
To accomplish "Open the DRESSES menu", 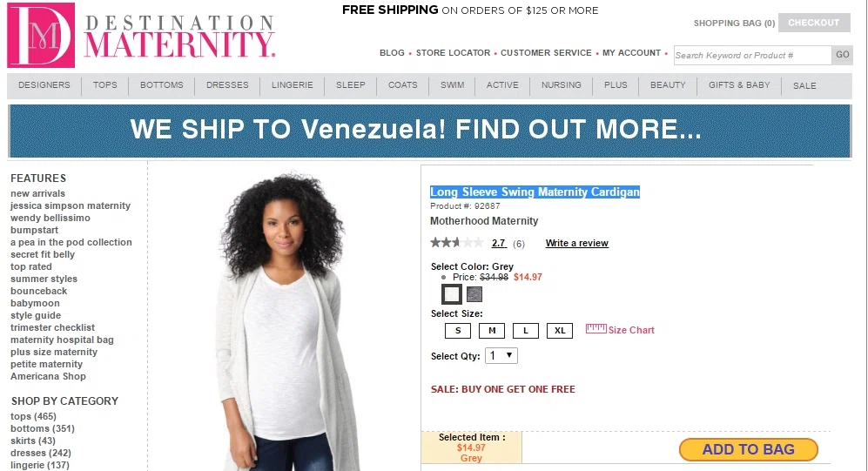I will tap(227, 85).
